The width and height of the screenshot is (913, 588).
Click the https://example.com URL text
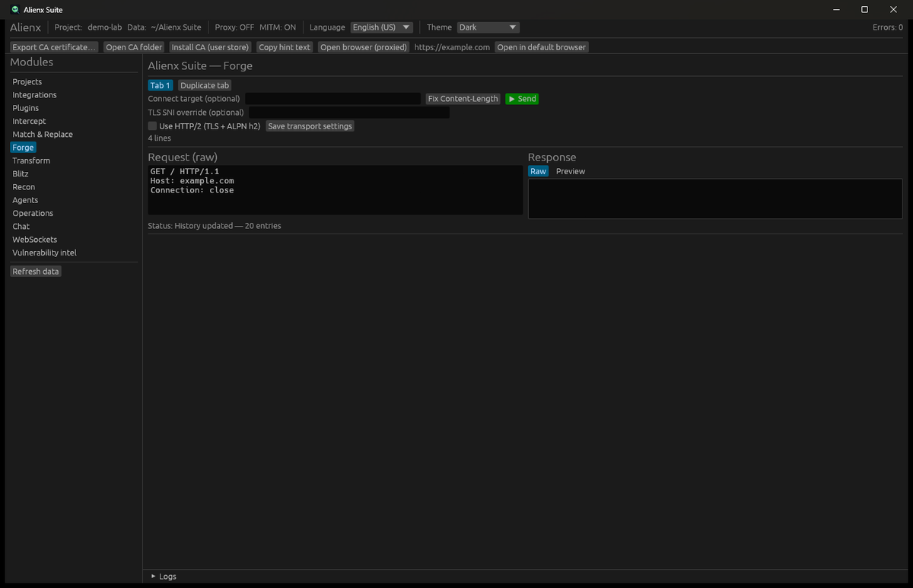(x=452, y=47)
